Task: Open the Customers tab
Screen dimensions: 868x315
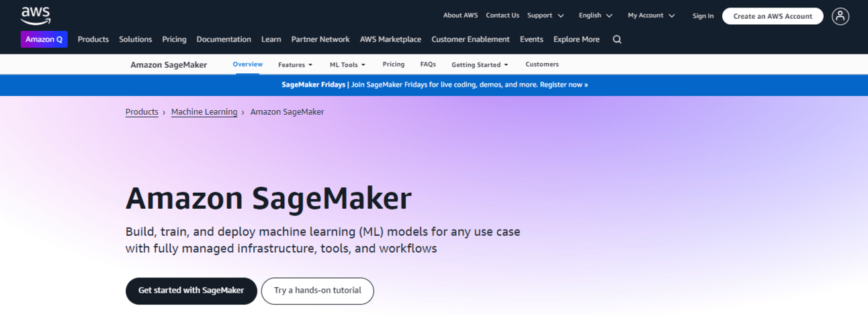Action: (x=542, y=64)
